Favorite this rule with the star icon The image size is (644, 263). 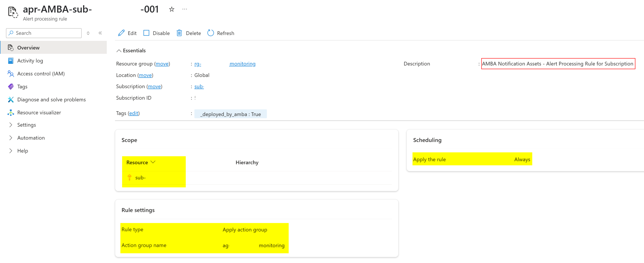(172, 9)
